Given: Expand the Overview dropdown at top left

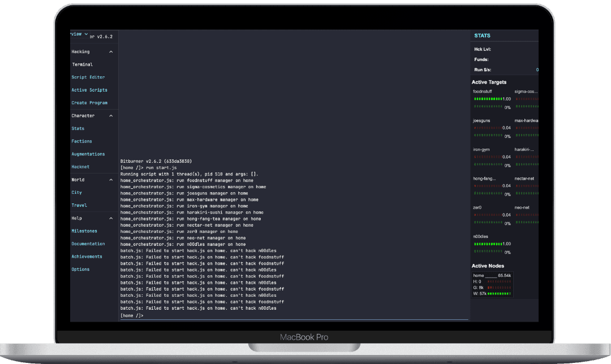Looking at the screenshot, I should coord(78,34).
